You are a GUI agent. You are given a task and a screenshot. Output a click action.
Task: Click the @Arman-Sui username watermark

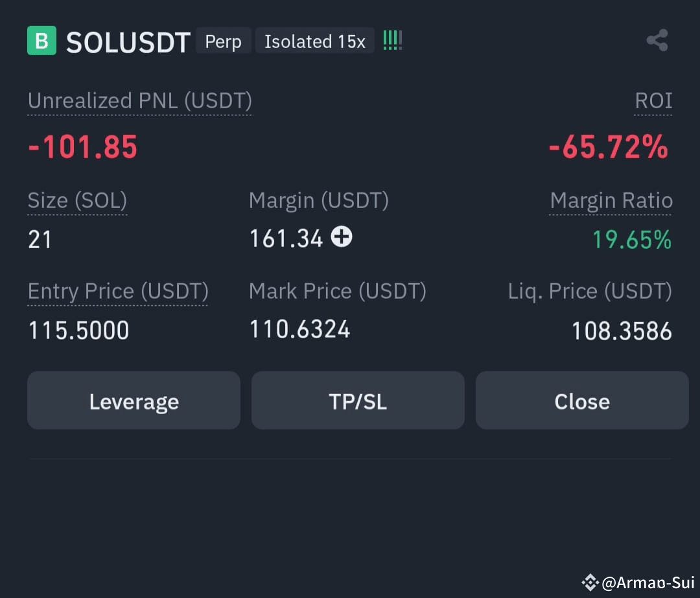coord(648,582)
